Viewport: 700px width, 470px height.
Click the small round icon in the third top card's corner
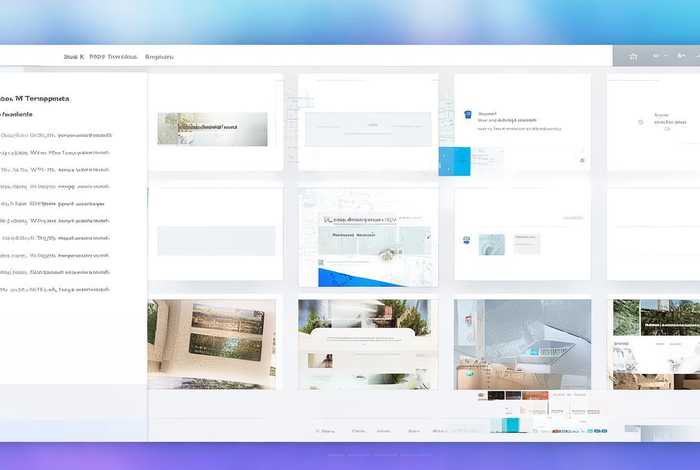click(582, 160)
